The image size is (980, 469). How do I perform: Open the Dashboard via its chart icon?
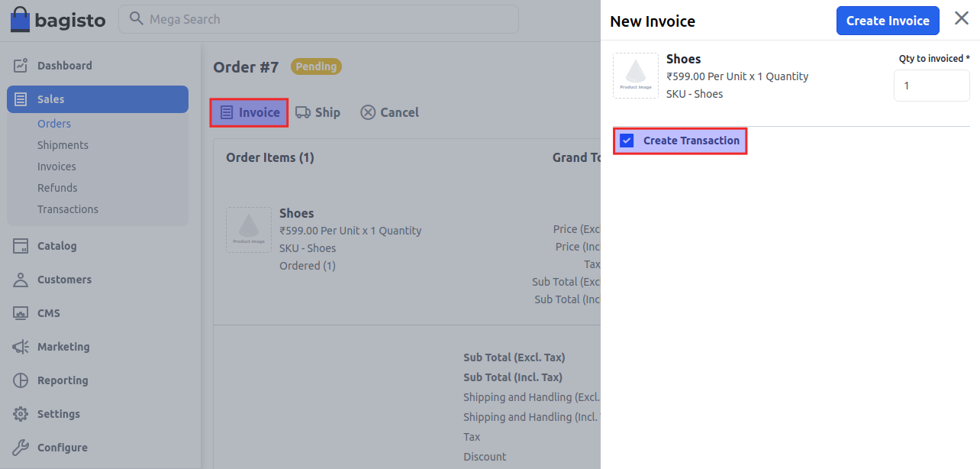(x=21, y=65)
